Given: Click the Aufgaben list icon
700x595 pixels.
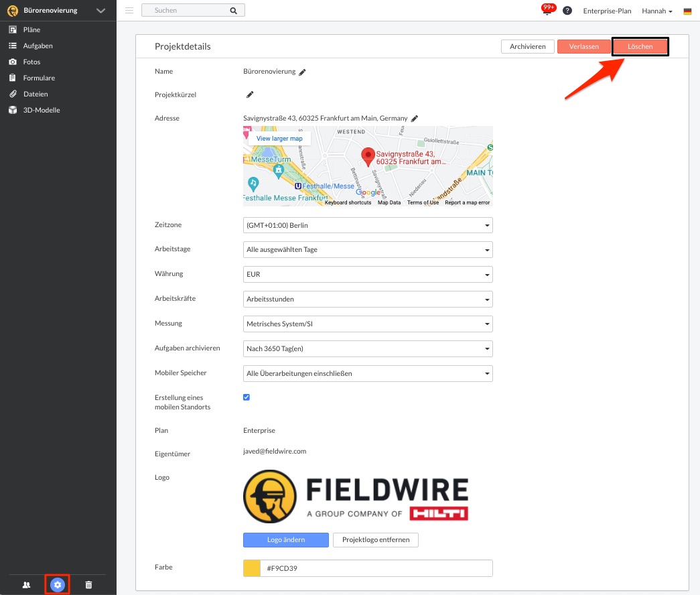Looking at the screenshot, I should click(13, 46).
